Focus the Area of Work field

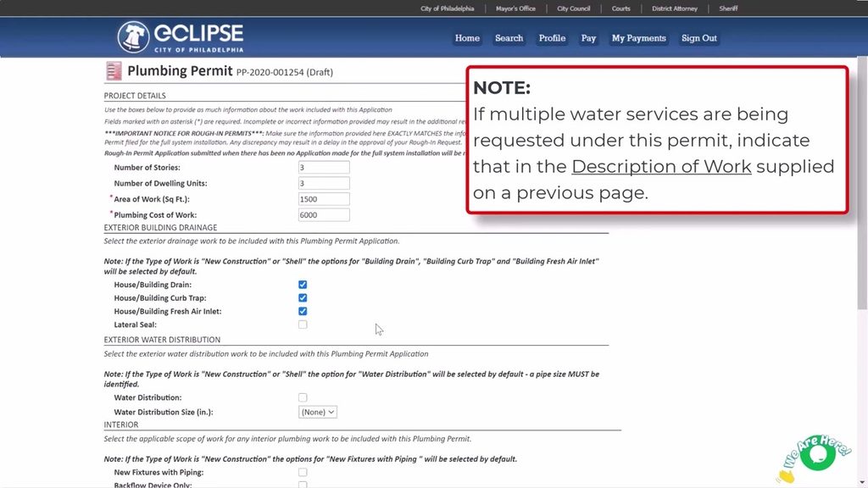(x=324, y=198)
